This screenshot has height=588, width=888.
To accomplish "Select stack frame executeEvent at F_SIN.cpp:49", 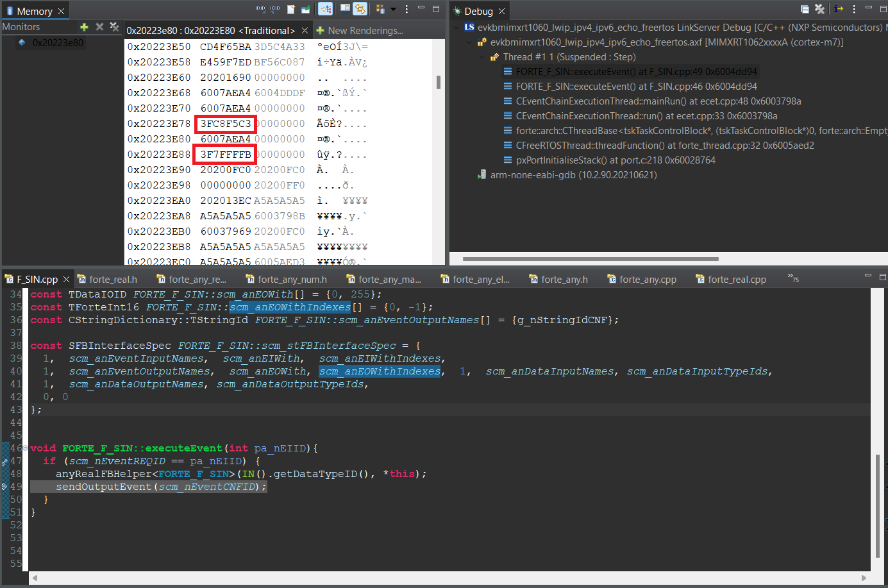I will tap(630, 72).
